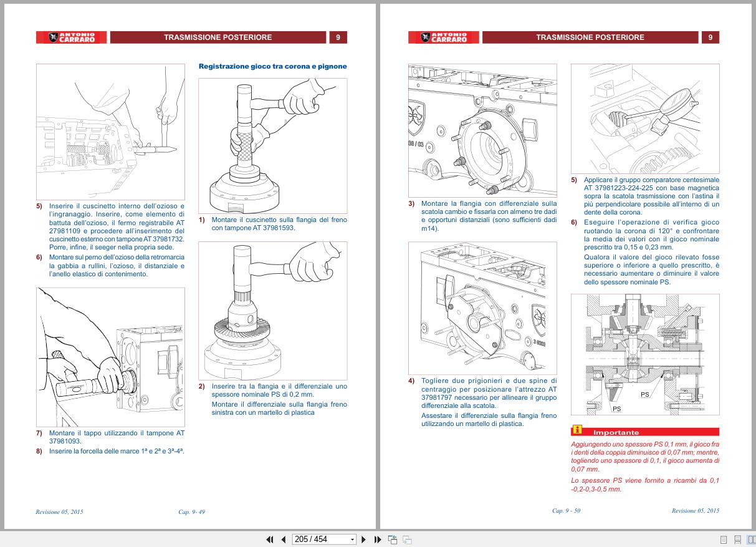Click the idler bearing insertion illustration
The image size is (756, 547).
click(110, 132)
